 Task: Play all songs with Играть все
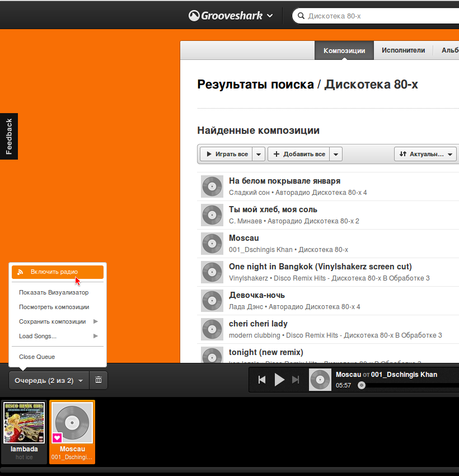coord(227,154)
